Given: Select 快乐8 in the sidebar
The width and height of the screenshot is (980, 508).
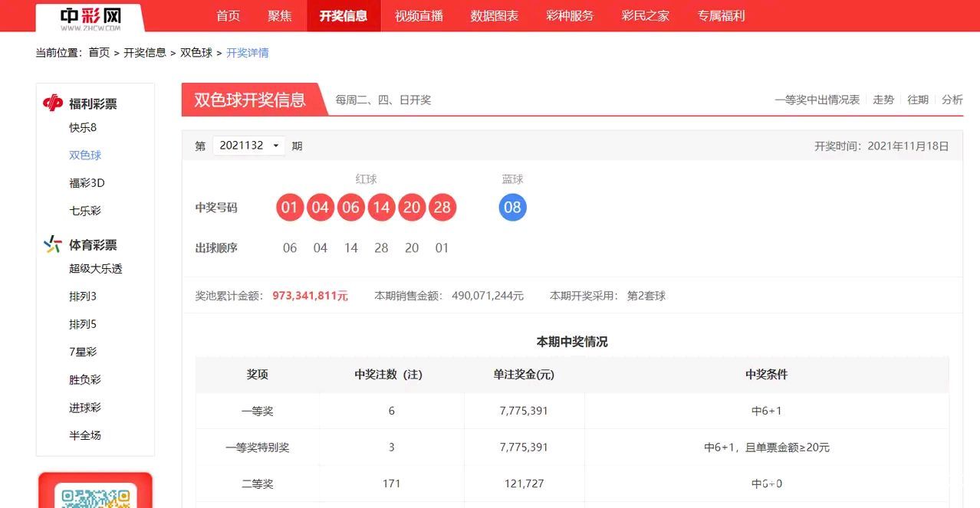Looking at the screenshot, I should 83,127.
